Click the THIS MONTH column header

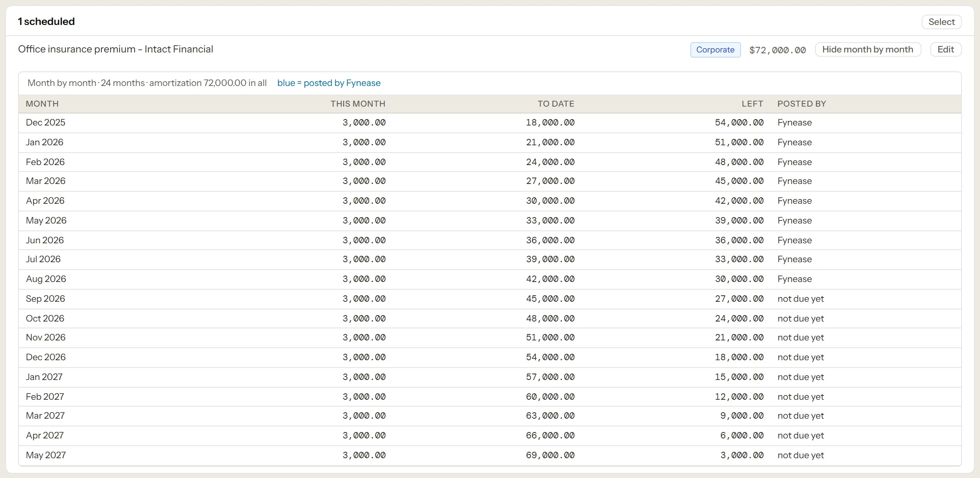pos(358,104)
